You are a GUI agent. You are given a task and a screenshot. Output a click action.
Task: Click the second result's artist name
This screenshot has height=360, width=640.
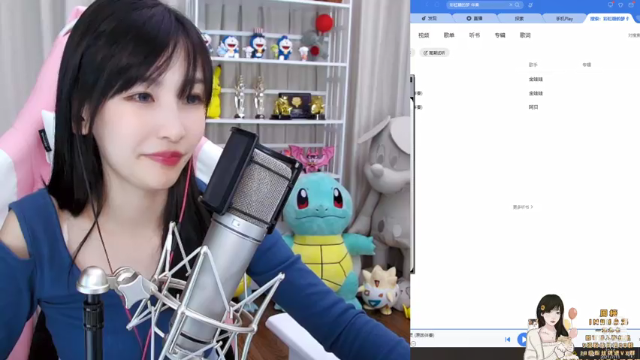click(x=536, y=93)
